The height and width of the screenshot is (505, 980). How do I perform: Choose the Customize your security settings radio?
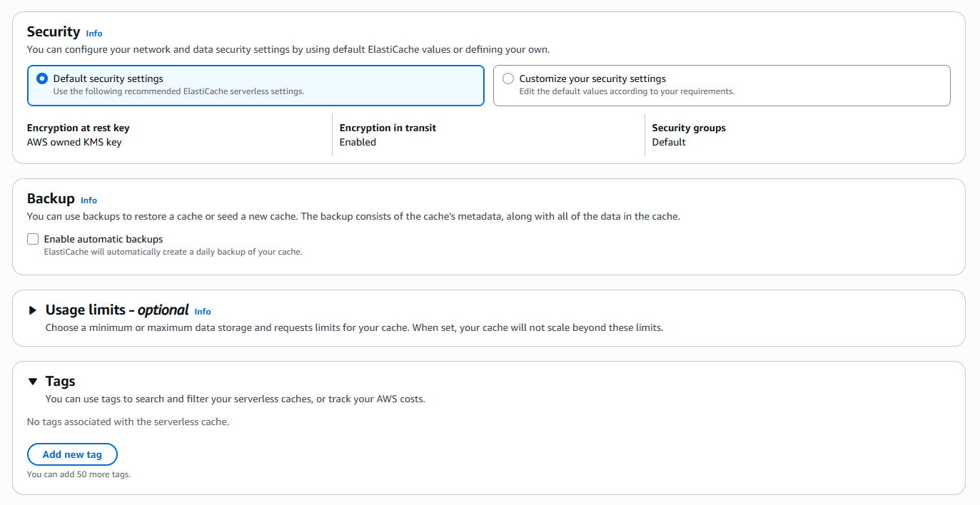tap(508, 78)
